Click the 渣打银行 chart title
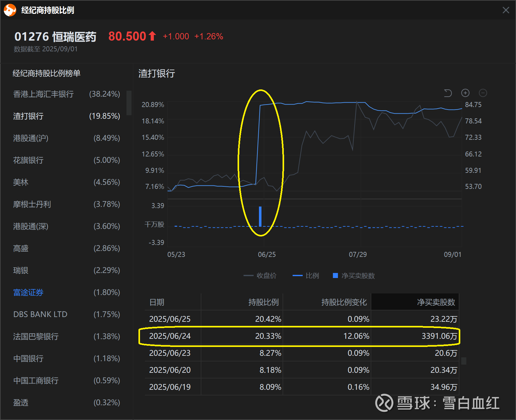516x420 pixels. [157, 73]
